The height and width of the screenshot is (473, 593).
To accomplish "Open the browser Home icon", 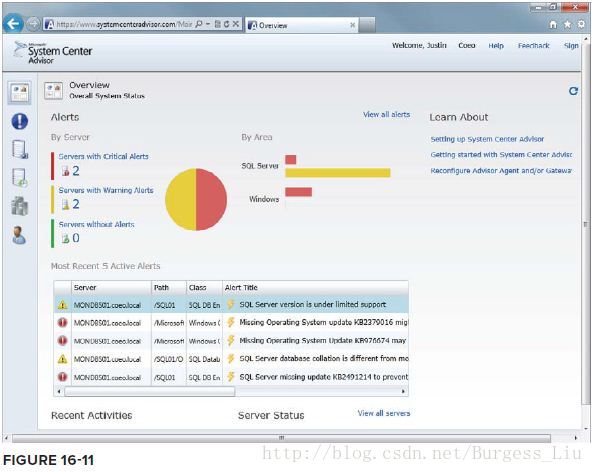I will (x=553, y=25).
